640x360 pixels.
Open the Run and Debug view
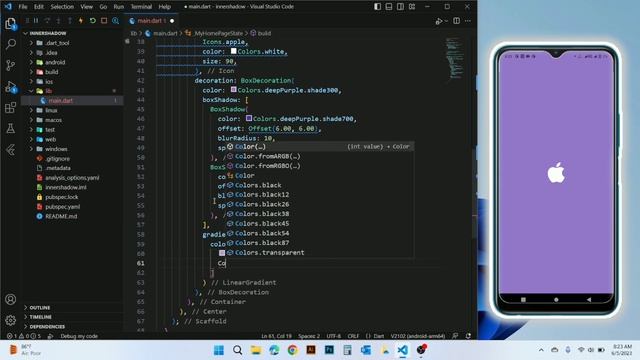(11, 87)
